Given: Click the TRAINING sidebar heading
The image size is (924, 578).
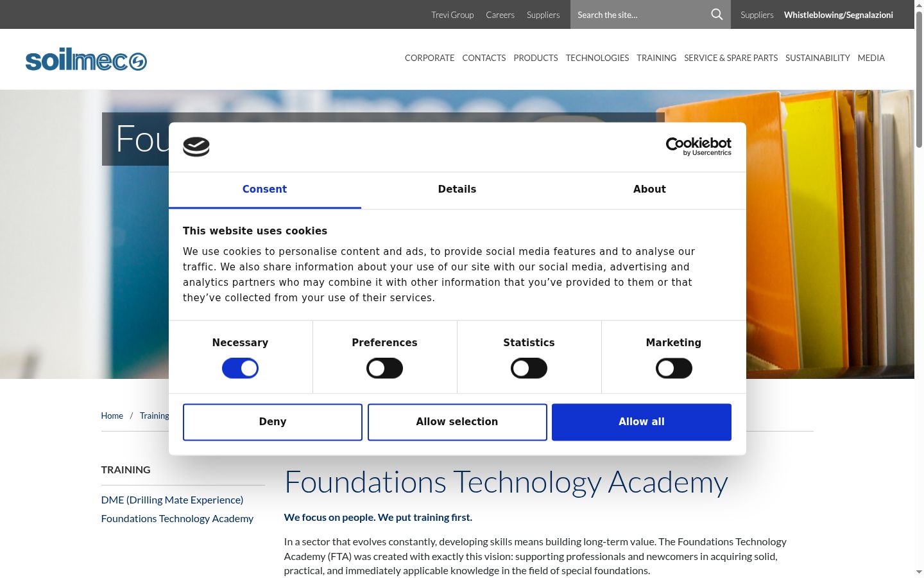Looking at the screenshot, I should coord(126,469).
